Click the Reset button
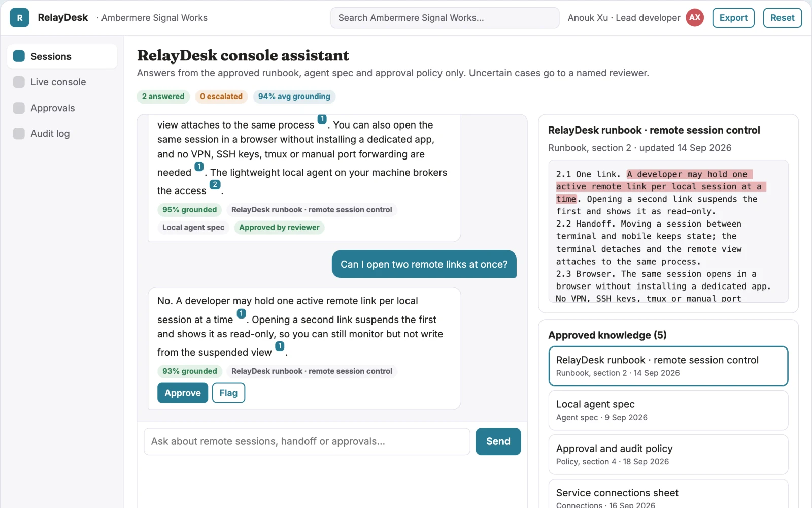812x508 pixels. pos(782,18)
